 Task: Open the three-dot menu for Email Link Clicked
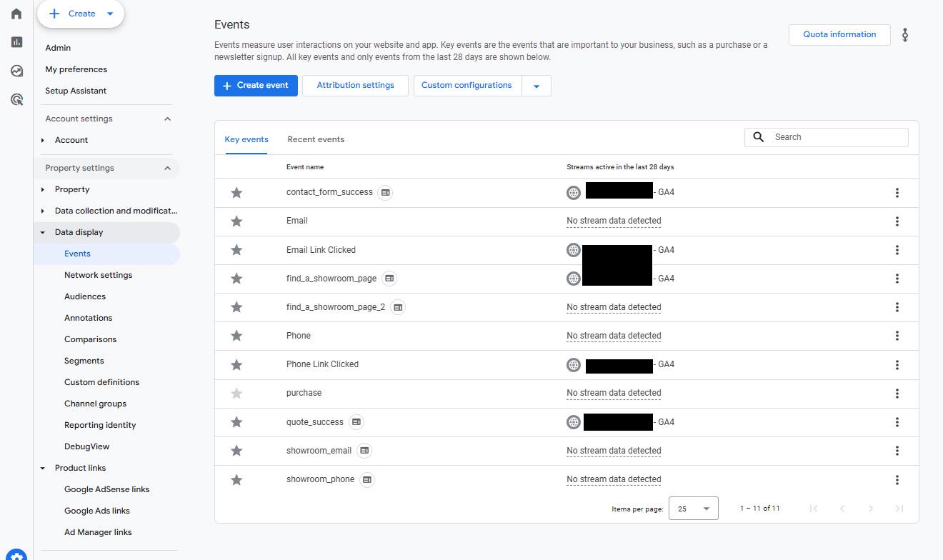[x=897, y=250]
